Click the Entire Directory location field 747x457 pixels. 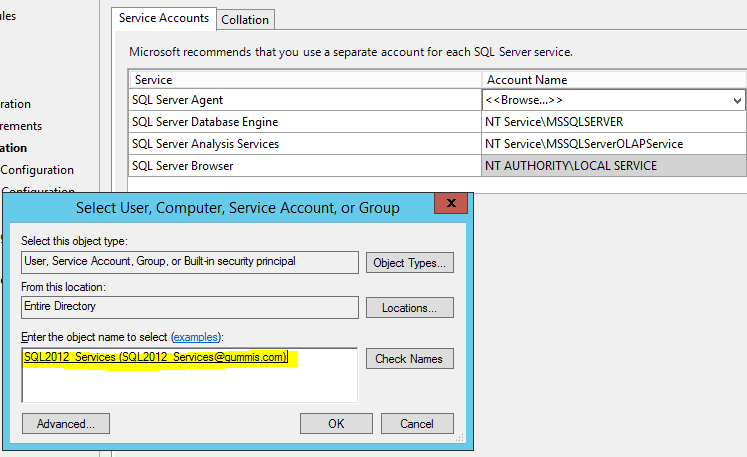190,307
